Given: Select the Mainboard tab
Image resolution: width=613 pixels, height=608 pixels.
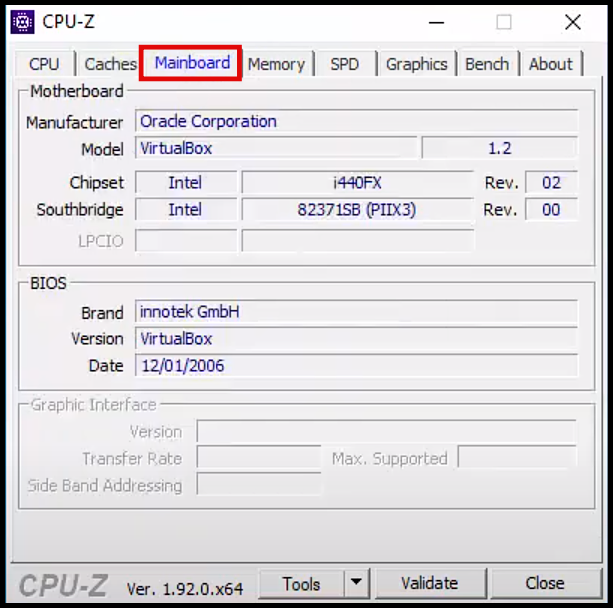Looking at the screenshot, I should click(192, 63).
